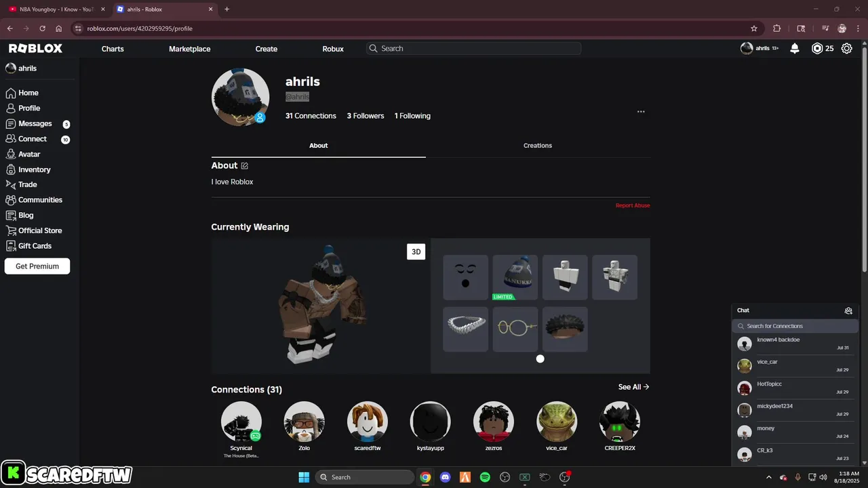Select the carousel page dot indicator
This screenshot has height=488, width=868.
540,359
